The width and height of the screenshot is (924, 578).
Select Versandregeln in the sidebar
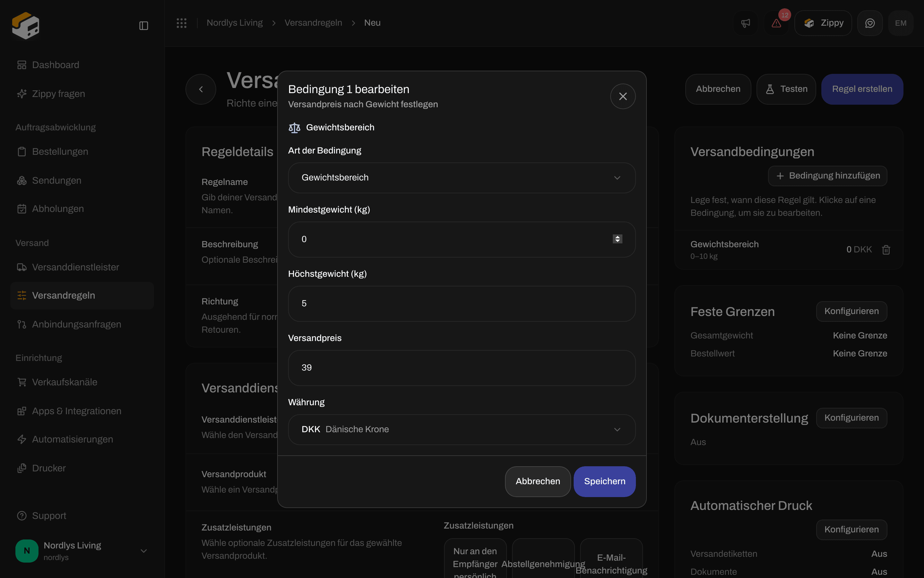(82, 295)
